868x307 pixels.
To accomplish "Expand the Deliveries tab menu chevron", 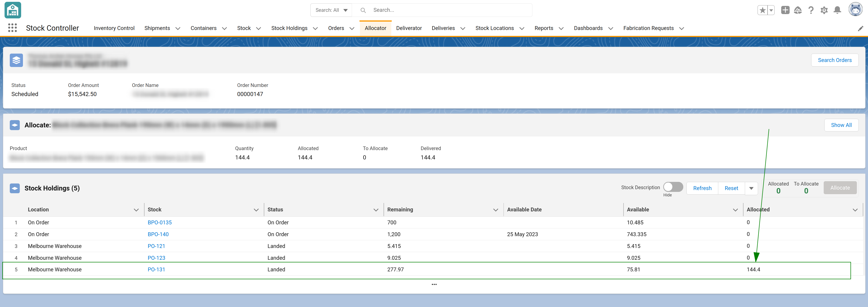I will tap(463, 29).
